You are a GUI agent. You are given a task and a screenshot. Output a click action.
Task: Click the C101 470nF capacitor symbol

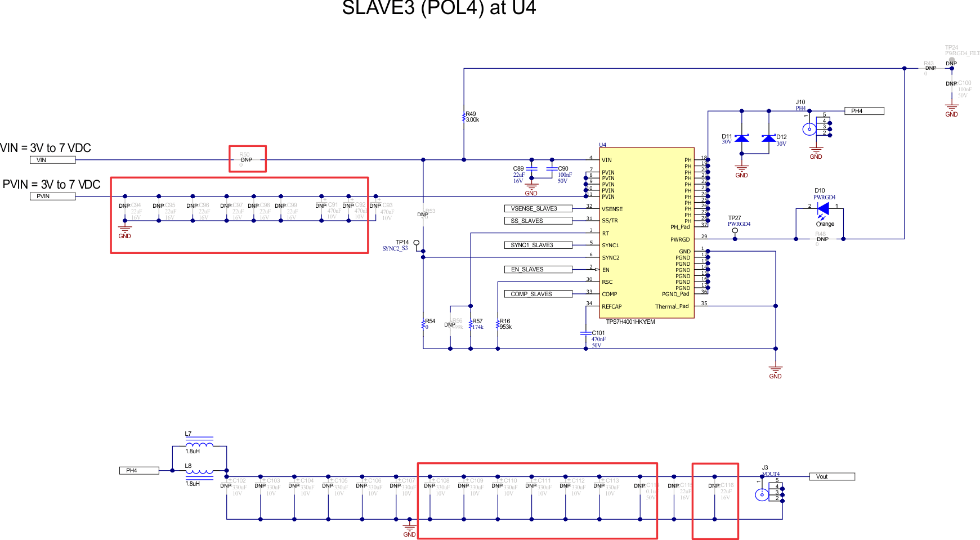585,333
